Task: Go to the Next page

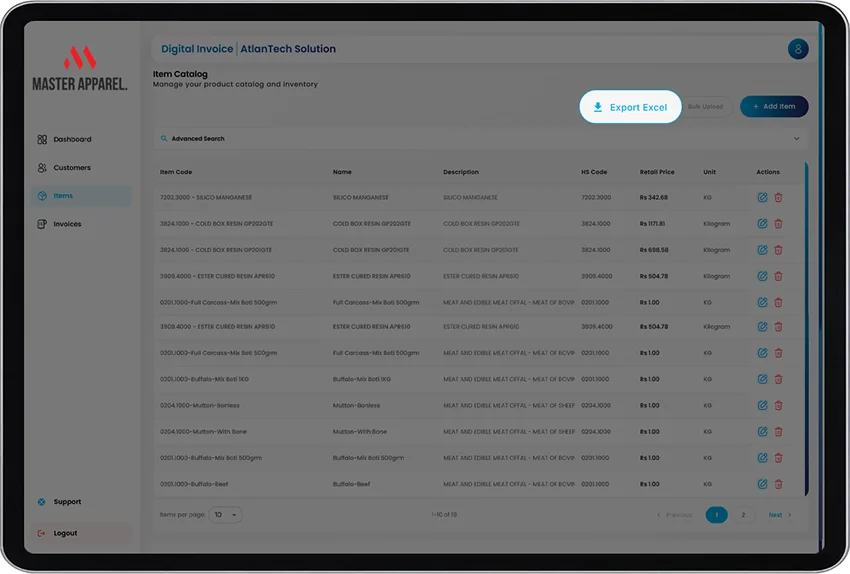Action: point(780,515)
